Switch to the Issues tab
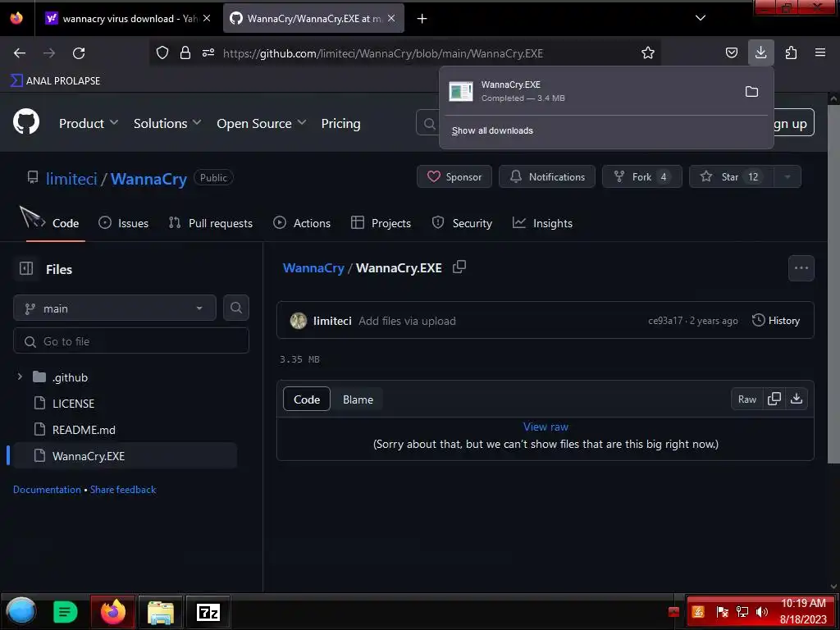Image resolution: width=840 pixels, height=630 pixels. tap(123, 223)
